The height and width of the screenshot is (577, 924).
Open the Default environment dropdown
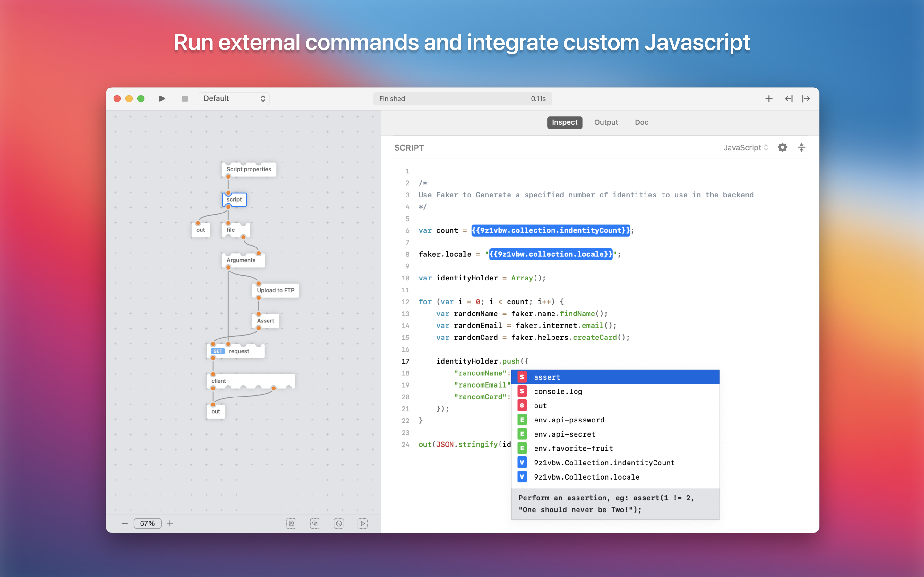(234, 98)
